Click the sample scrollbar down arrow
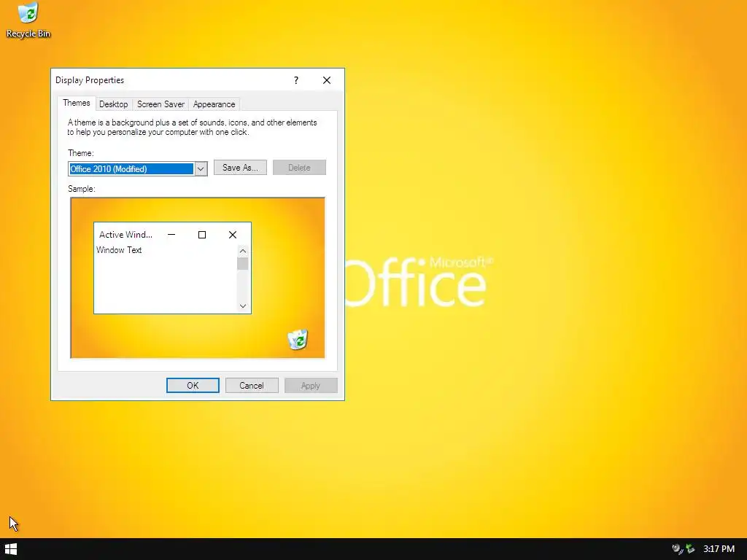 click(x=243, y=306)
